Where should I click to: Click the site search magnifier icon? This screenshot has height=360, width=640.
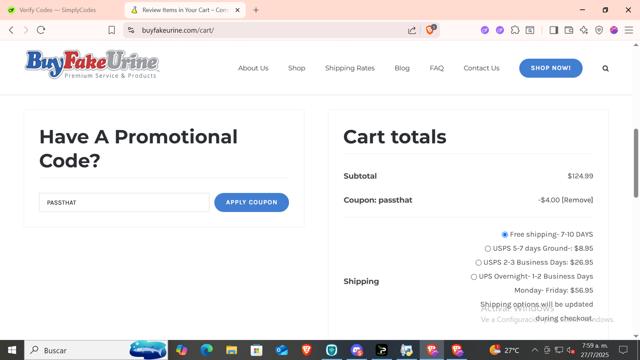tap(605, 69)
